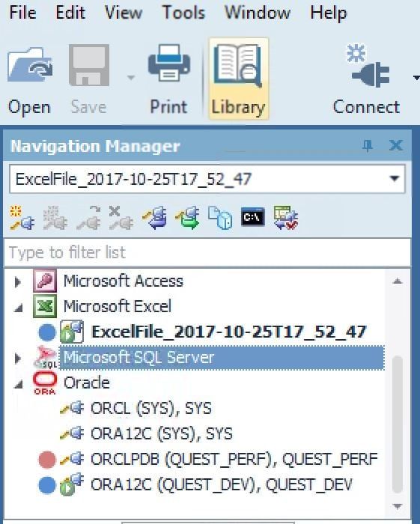Click the grayed Reconnect plug icon
The height and width of the screenshot is (524, 420).
88,218
